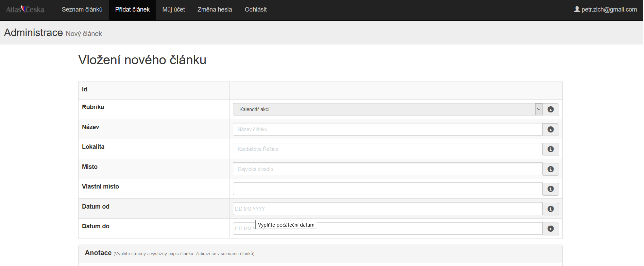This screenshot has height=266, width=644.
Task: Select the Přidat článek menu item
Action: tap(132, 10)
